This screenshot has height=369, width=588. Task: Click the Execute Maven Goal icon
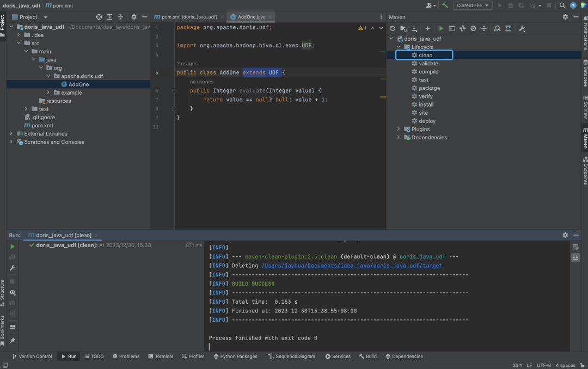click(452, 28)
